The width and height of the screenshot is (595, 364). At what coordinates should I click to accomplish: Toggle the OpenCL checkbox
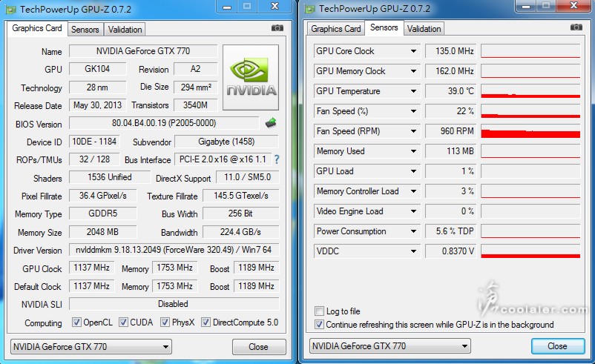pyautogui.click(x=76, y=322)
